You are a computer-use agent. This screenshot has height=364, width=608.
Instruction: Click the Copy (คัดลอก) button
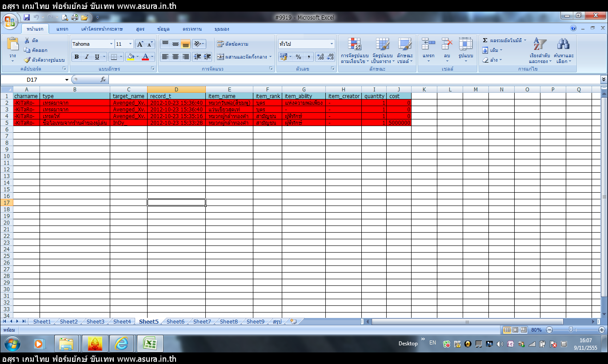pyautogui.click(x=36, y=50)
